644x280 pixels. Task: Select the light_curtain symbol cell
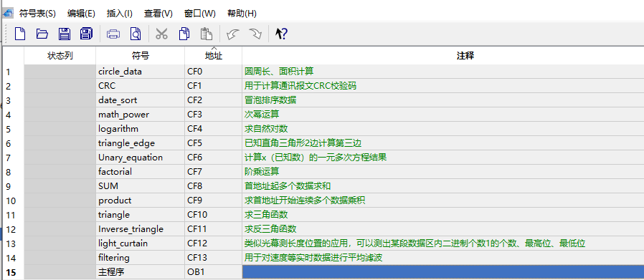[140, 243]
